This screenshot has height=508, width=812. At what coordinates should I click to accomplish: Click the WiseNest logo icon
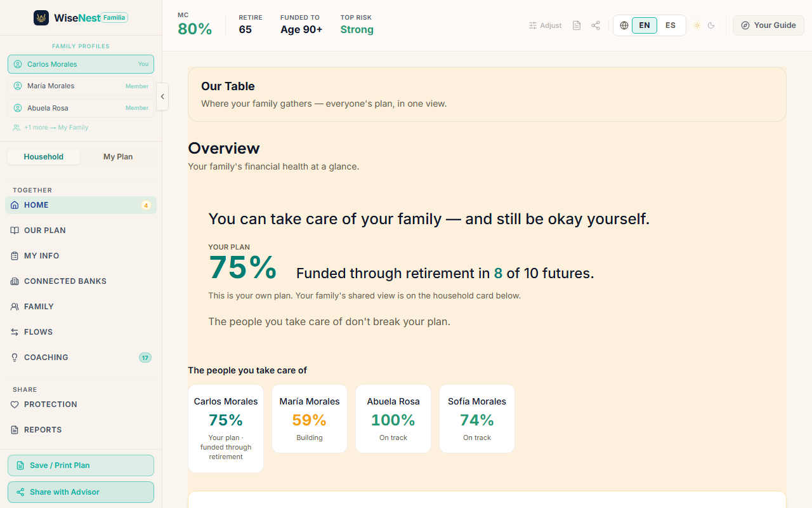[41, 18]
